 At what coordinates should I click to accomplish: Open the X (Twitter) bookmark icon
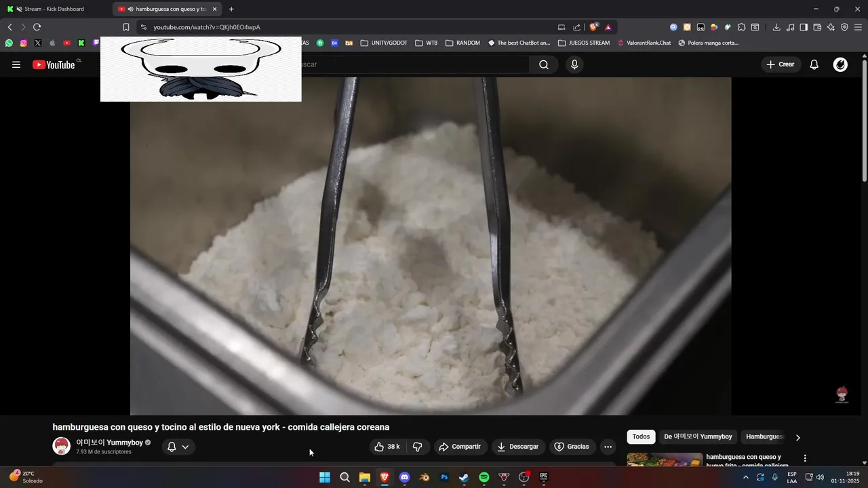pyautogui.click(x=37, y=43)
